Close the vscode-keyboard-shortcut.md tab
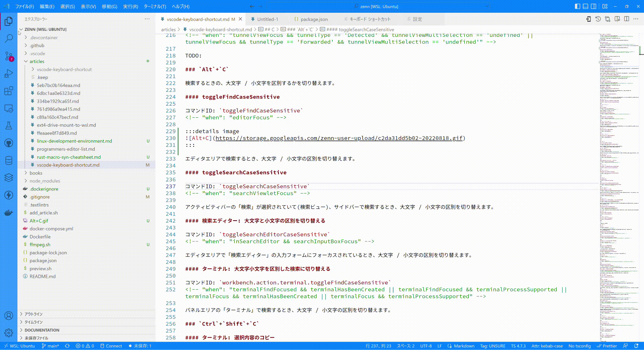644x350 pixels. click(x=240, y=19)
